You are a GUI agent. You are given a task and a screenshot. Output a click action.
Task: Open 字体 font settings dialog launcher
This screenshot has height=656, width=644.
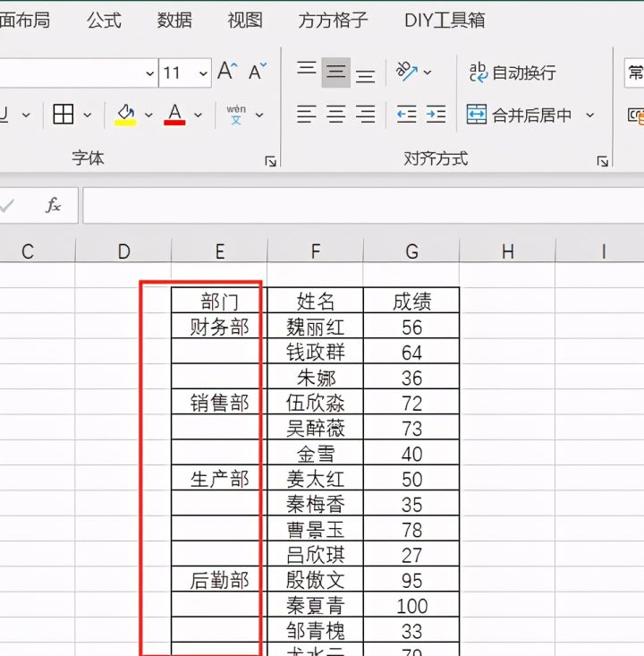[x=270, y=161]
